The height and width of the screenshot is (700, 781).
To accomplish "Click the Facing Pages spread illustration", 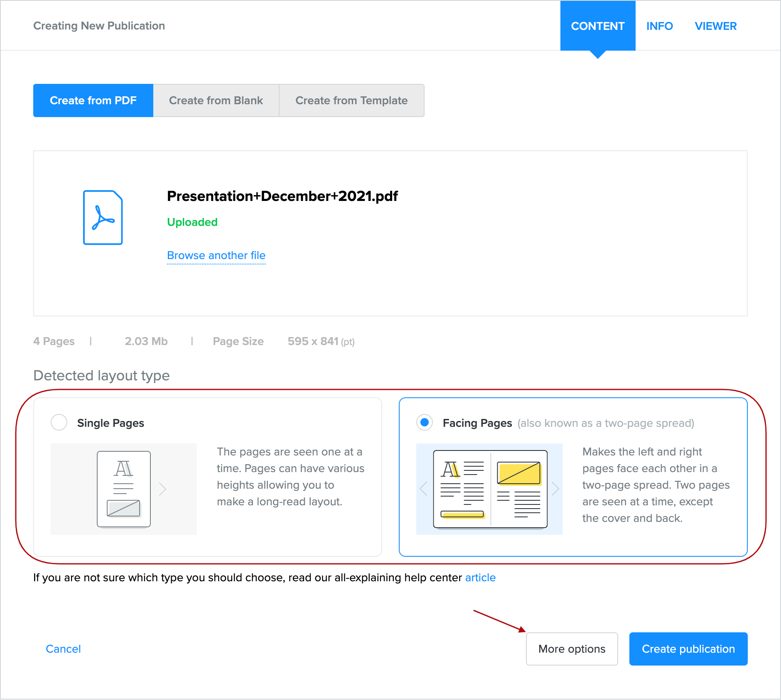I will click(x=490, y=489).
